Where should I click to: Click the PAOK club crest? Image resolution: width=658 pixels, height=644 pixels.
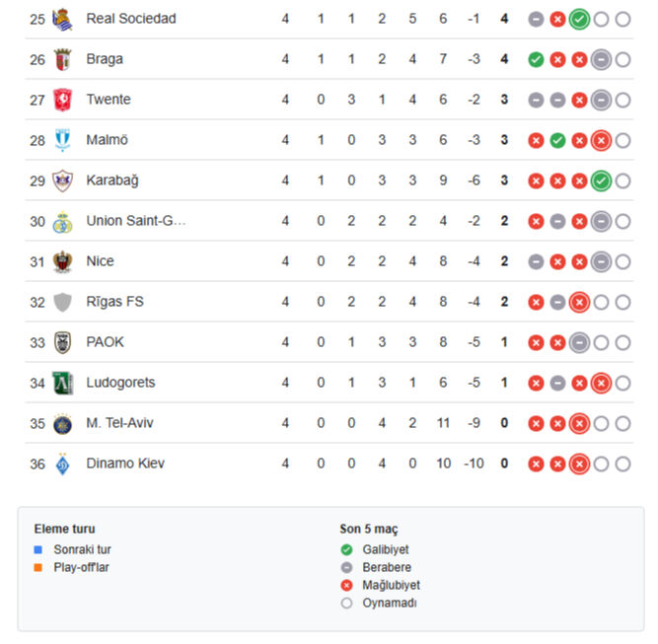pos(63,342)
